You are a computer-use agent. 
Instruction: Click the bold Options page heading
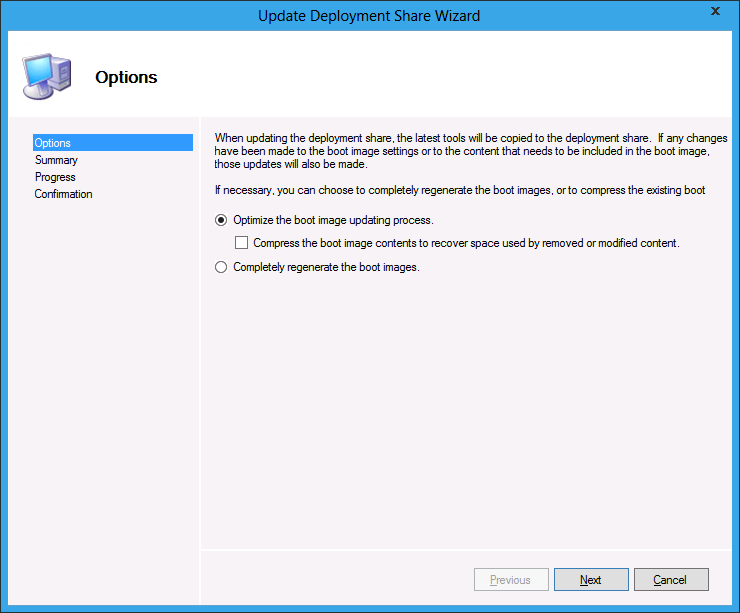[x=126, y=77]
